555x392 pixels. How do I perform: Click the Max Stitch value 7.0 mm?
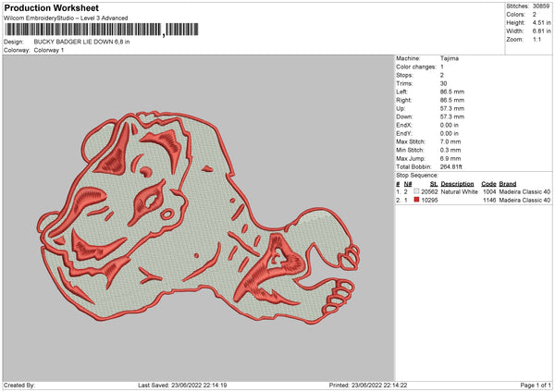tap(450, 141)
